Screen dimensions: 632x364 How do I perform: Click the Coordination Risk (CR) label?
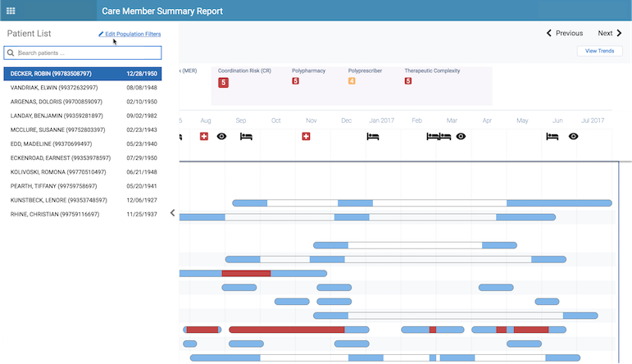point(244,71)
